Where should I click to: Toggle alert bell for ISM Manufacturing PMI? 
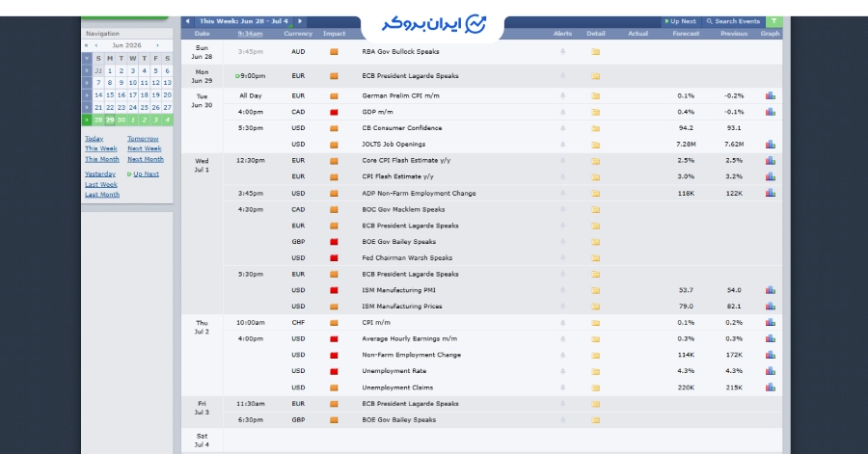(562, 290)
